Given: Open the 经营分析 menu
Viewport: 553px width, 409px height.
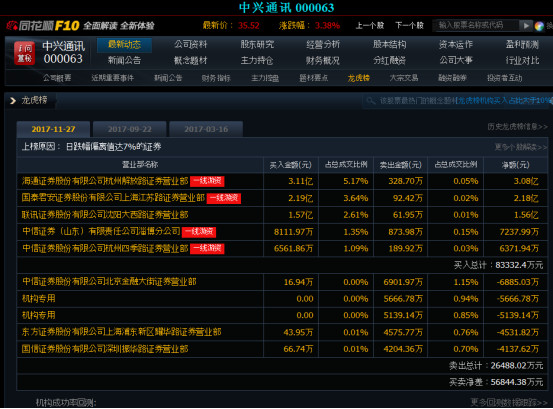Looking at the screenshot, I should [323, 45].
